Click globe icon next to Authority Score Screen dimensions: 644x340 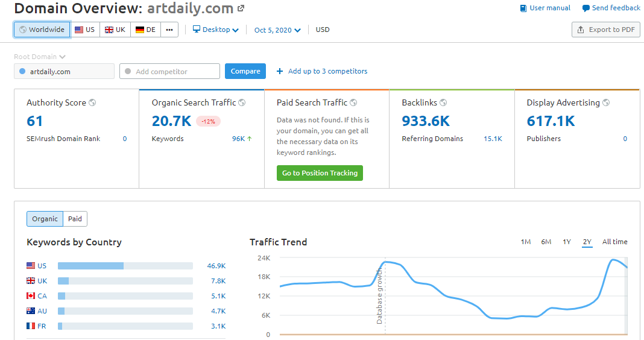point(92,102)
